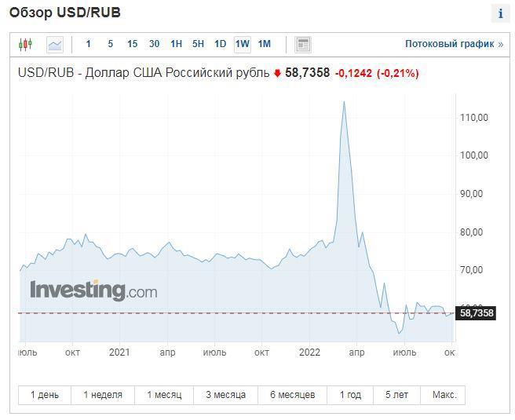Click the 58,7358 price marker on axis
The image size is (515, 420).
tap(477, 313)
